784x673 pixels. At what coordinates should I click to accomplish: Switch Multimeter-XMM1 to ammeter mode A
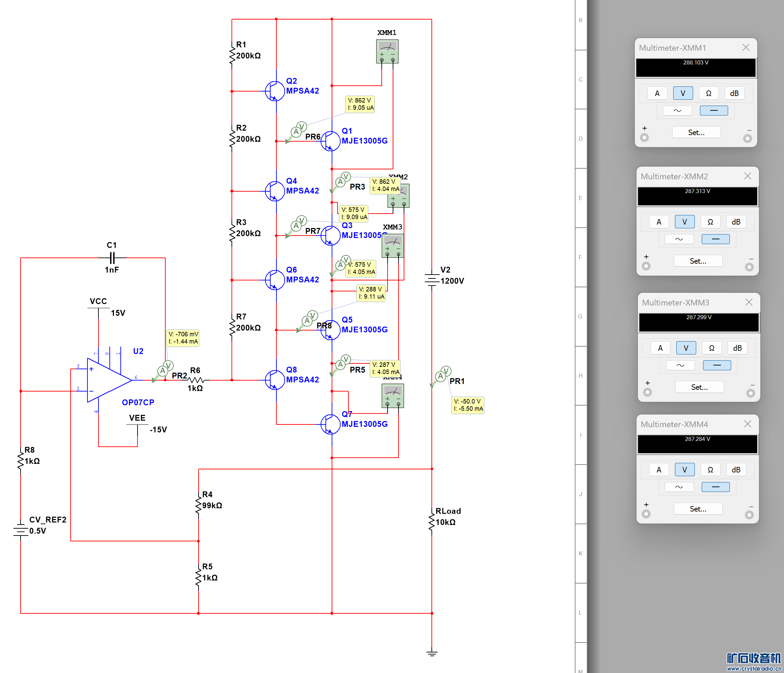(x=657, y=94)
